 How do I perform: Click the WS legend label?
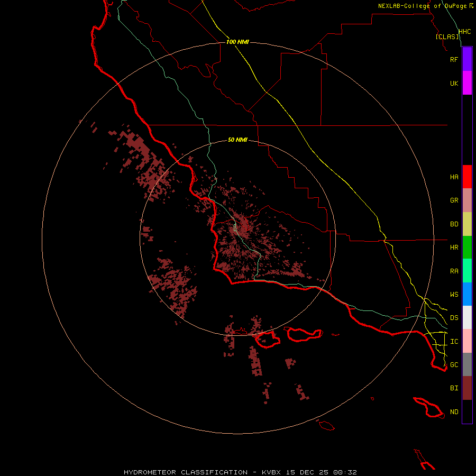(454, 295)
